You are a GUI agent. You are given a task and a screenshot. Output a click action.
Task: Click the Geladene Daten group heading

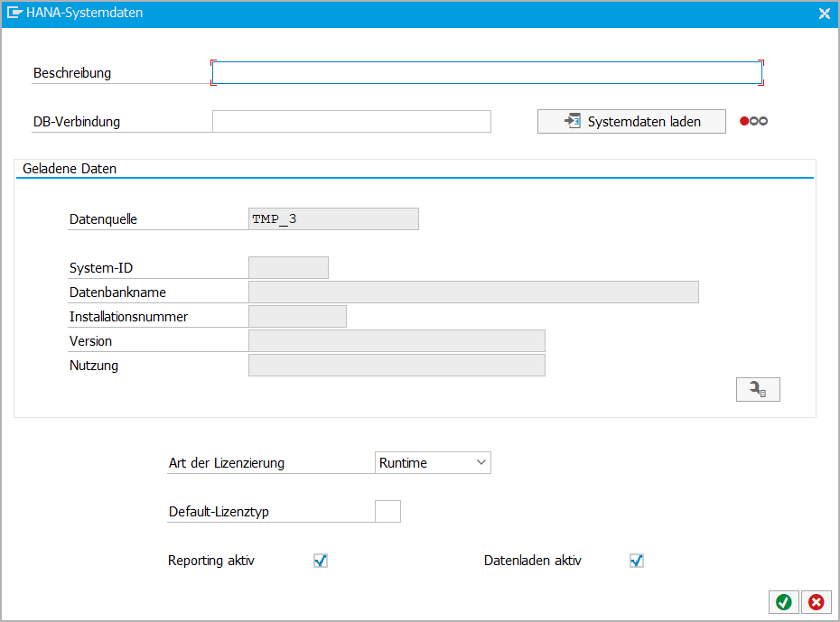click(x=70, y=169)
